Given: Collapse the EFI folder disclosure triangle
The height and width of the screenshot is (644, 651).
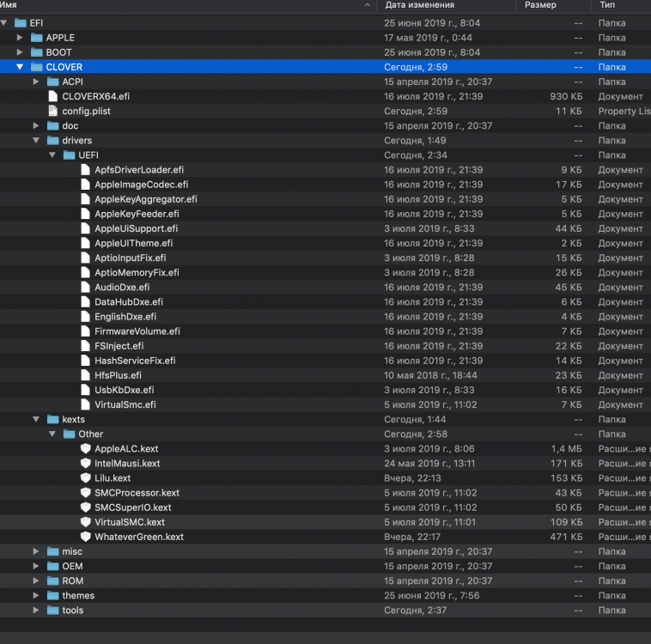Looking at the screenshot, I should (x=3, y=23).
